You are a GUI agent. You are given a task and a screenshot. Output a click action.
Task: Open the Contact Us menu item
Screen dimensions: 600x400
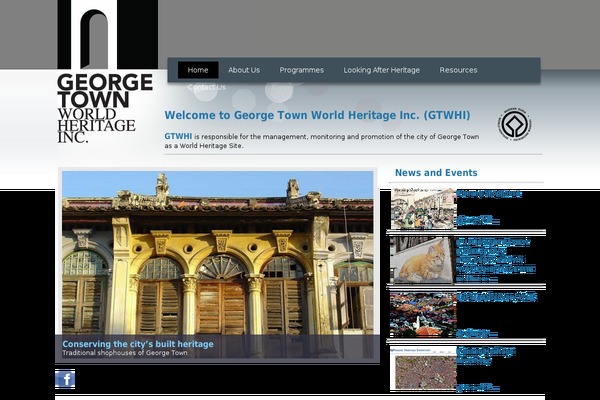207,87
